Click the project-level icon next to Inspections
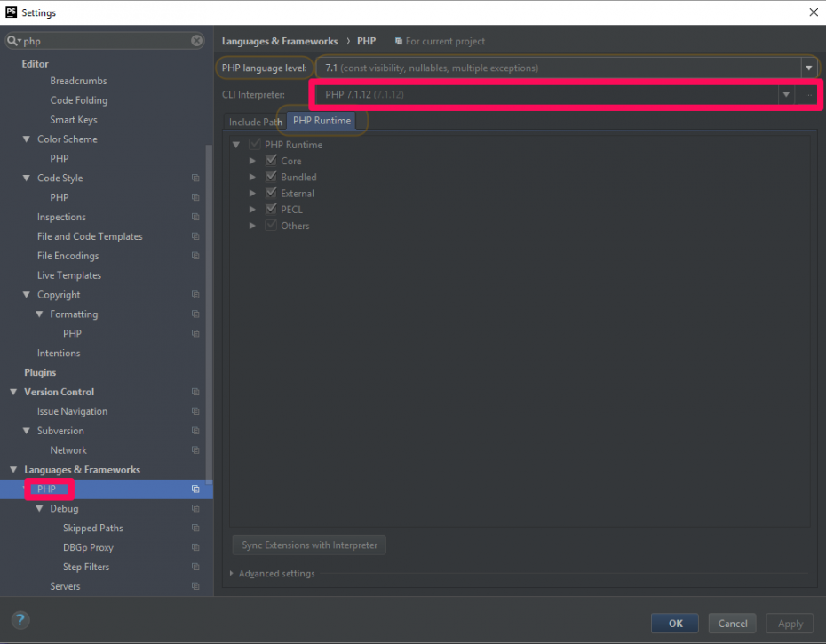Screen dimensions: 826x644 [195, 217]
